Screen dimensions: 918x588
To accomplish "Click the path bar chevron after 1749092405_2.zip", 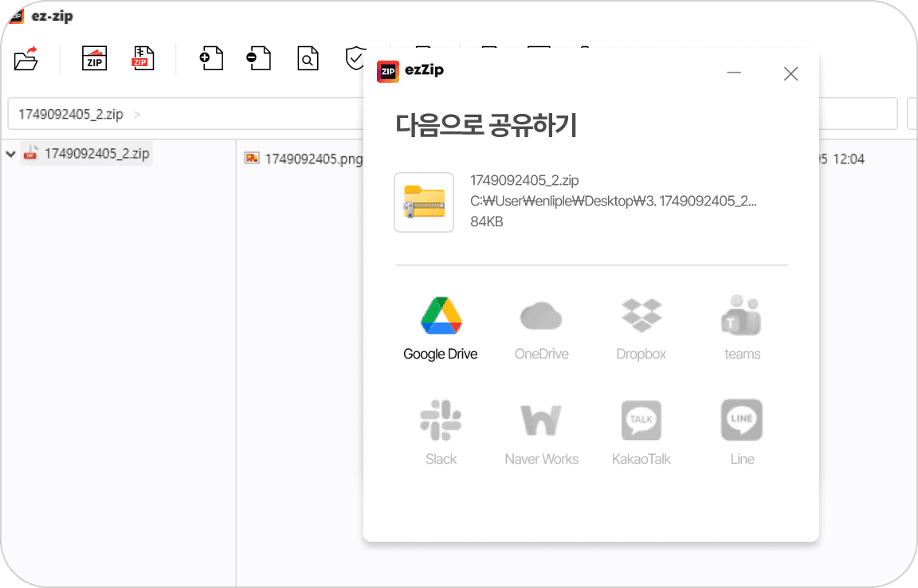I will tap(137, 114).
